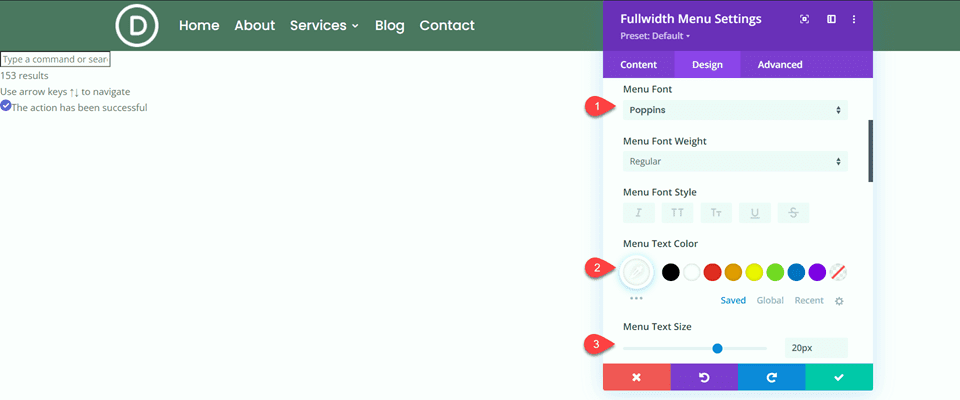Switch to the Design tab
Viewport: 960px width, 400px height.
pyautogui.click(x=707, y=64)
